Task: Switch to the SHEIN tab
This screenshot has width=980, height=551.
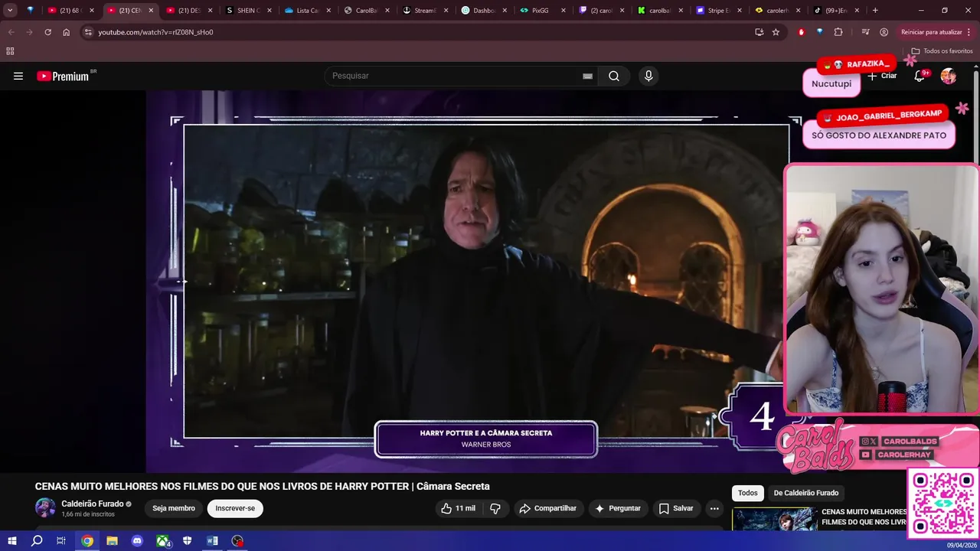Action: [x=247, y=11]
